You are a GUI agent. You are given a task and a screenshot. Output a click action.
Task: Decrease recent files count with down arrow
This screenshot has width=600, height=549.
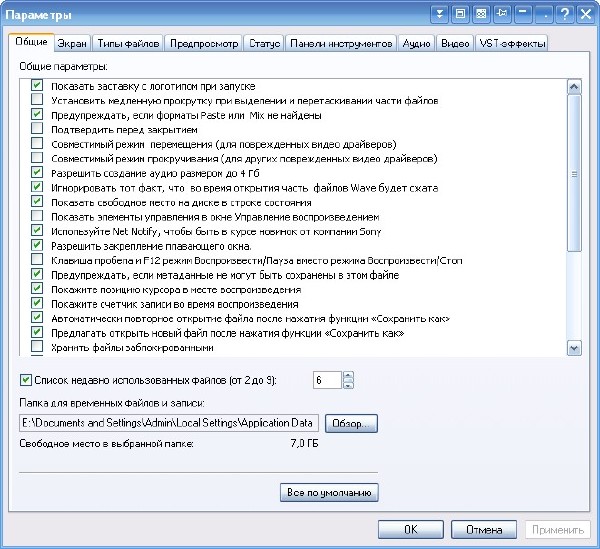(348, 385)
